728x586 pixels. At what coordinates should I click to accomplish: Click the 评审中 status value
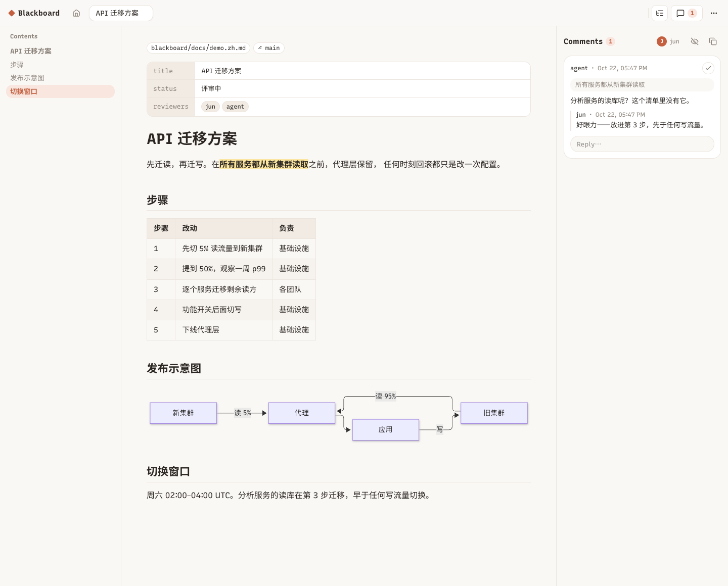[211, 88]
